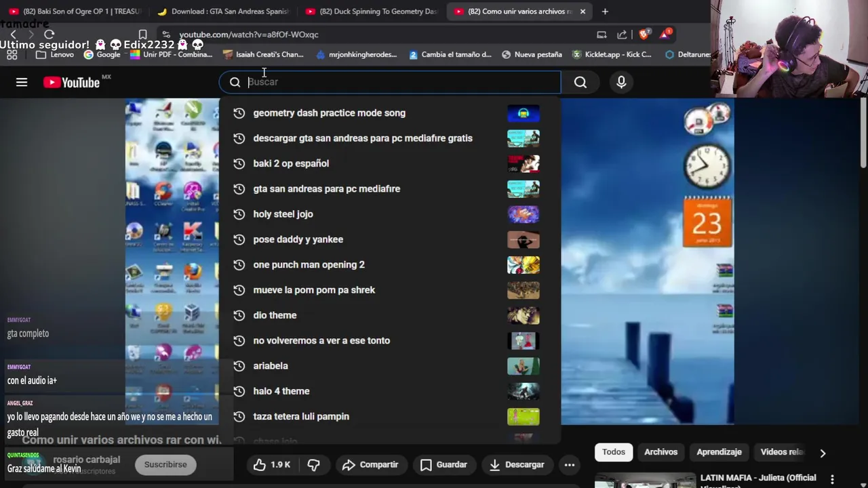Choose 'halo 4 theme' suggestion
This screenshot has width=868, height=488.
coord(390,391)
